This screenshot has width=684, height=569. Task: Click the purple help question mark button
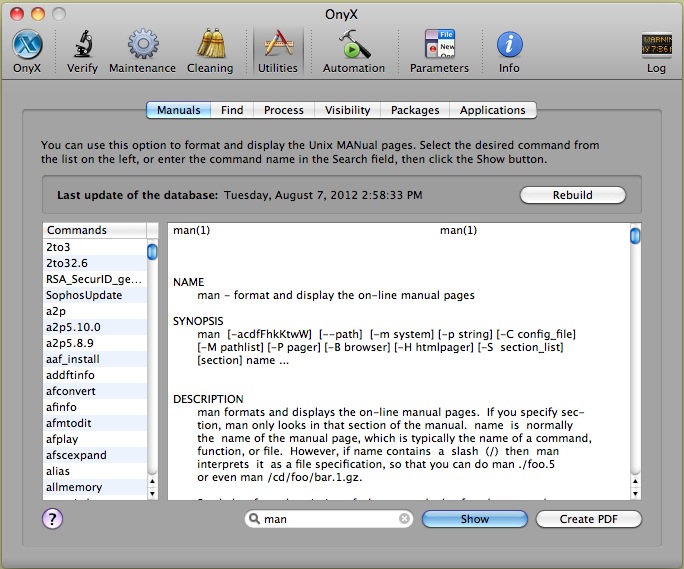[53, 518]
